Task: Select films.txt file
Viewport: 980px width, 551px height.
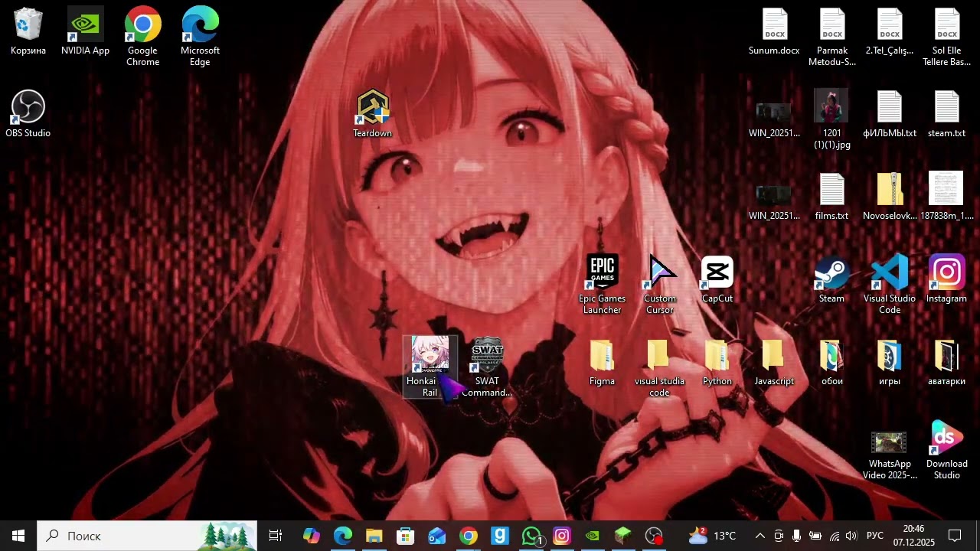Action: (x=831, y=197)
